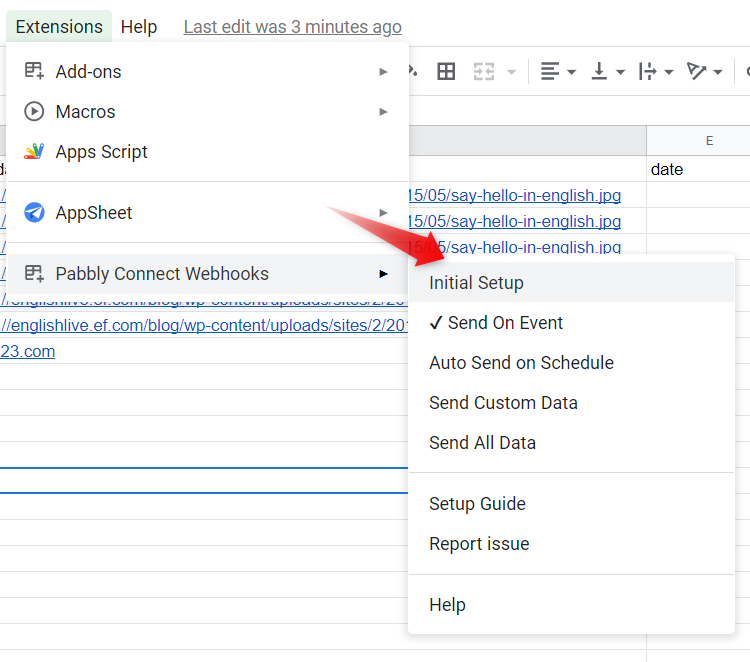
Task: Open the AppSheet submenu
Action: 207,213
